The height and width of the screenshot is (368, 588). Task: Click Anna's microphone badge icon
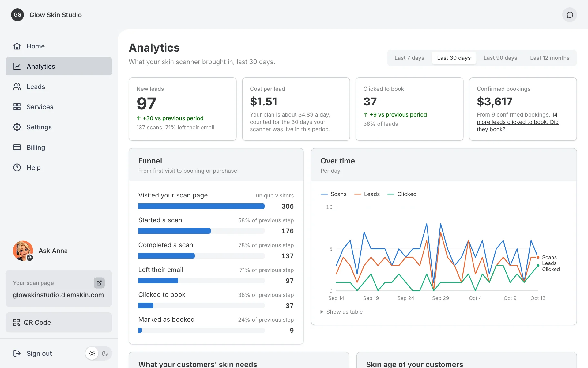[x=30, y=258]
